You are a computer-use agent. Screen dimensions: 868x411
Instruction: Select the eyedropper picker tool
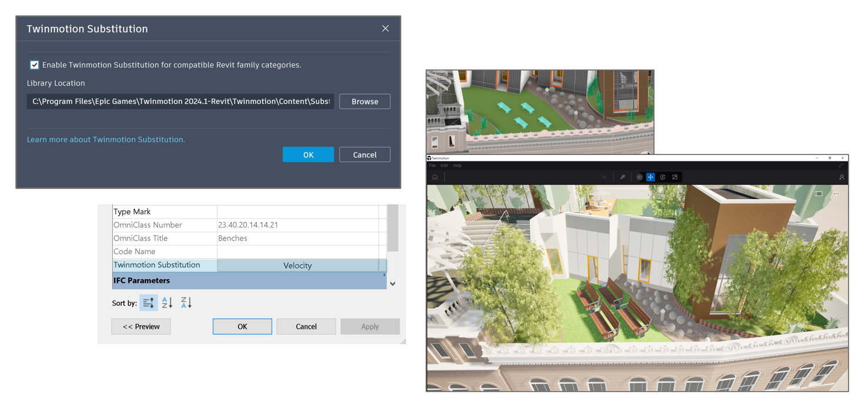(x=622, y=177)
